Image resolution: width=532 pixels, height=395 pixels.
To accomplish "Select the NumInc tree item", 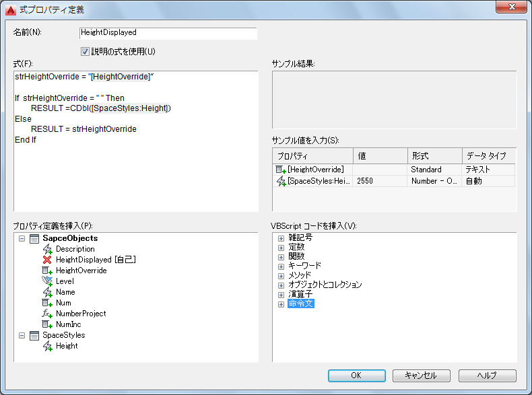I will [69, 324].
